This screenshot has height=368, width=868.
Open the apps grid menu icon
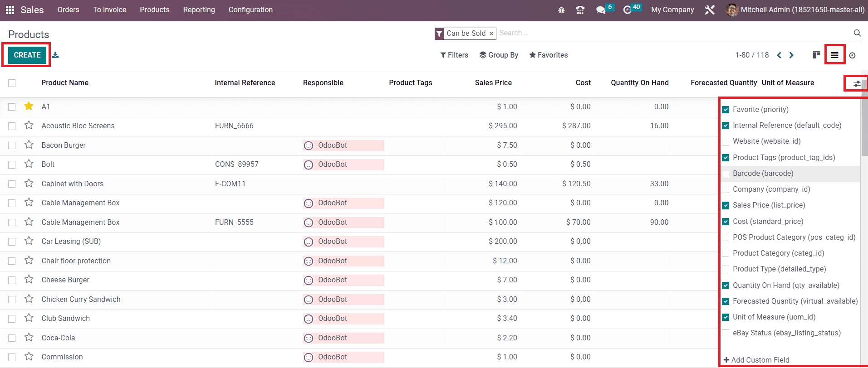pyautogui.click(x=10, y=10)
